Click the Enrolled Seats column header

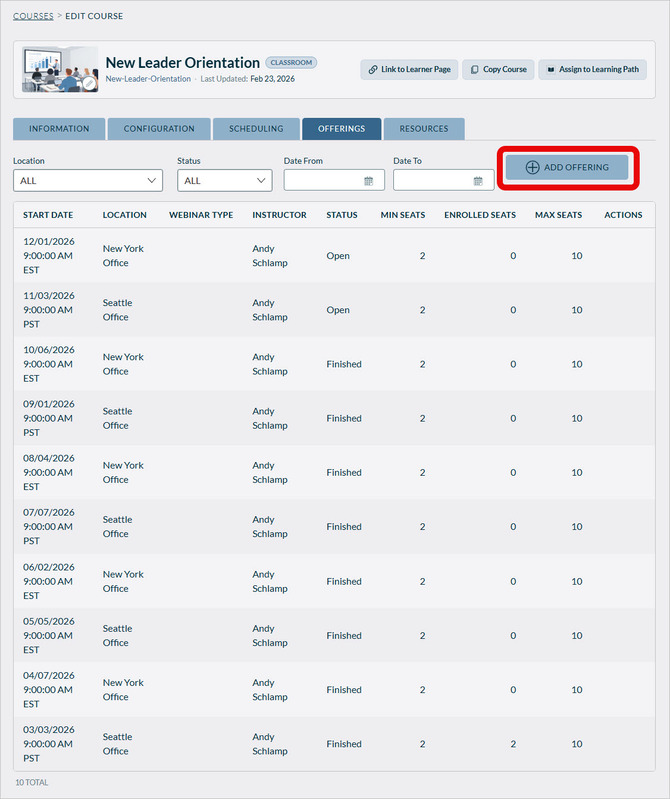pyautogui.click(x=480, y=215)
